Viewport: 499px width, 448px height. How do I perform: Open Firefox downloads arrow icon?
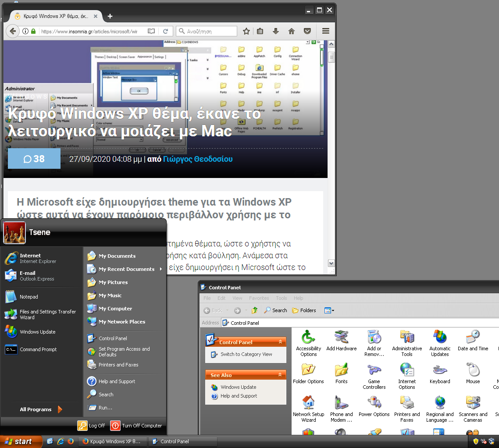(x=276, y=31)
